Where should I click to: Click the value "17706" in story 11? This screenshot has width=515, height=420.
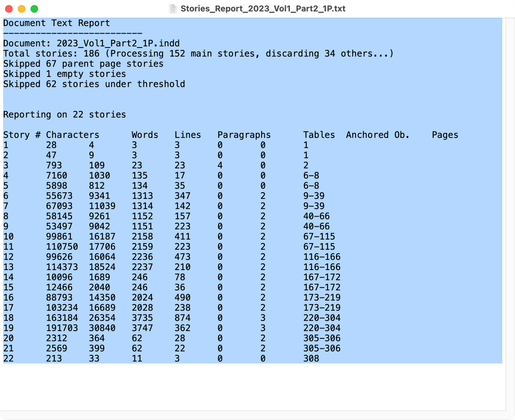point(102,247)
